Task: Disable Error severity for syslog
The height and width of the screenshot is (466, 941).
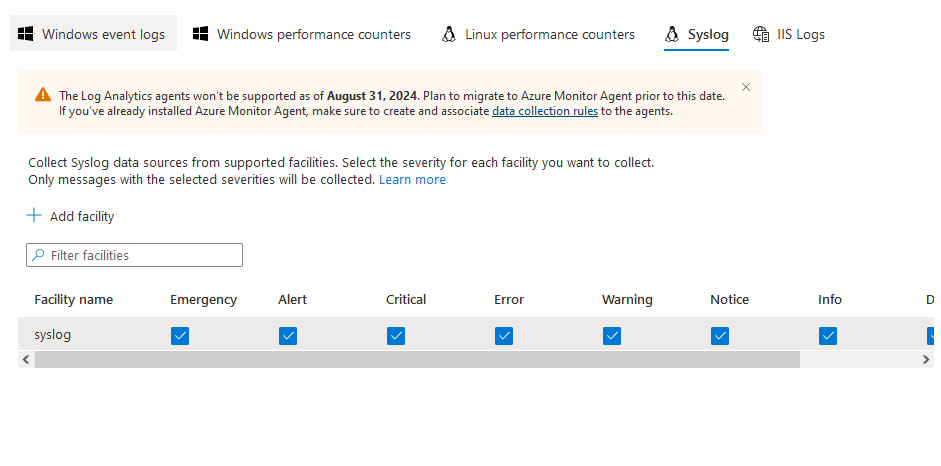Action: pyautogui.click(x=504, y=336)
